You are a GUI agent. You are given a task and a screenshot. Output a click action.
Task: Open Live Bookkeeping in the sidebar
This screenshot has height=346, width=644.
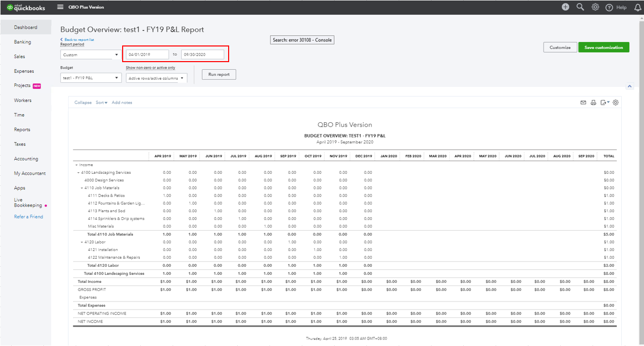(28, 203)
